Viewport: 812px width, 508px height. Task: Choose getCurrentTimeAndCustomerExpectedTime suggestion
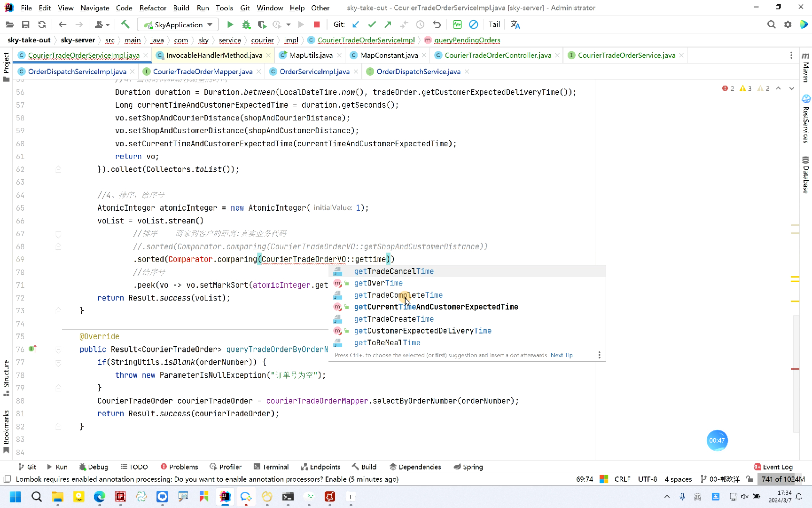pyautogui.click(x=467, y=307)
